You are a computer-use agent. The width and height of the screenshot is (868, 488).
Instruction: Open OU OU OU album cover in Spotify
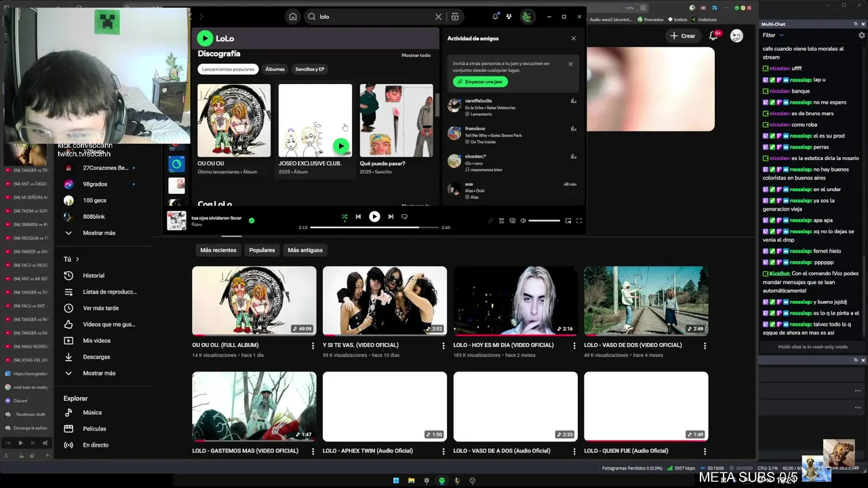point(234,121)
